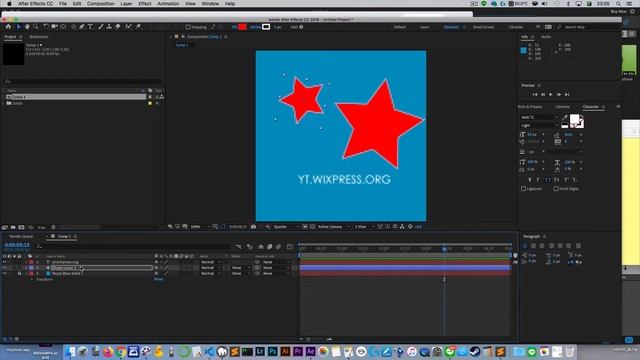Click the Graph Editor icon in the timeline
This screenshot has width=640, height=360.
coord(289,247)
